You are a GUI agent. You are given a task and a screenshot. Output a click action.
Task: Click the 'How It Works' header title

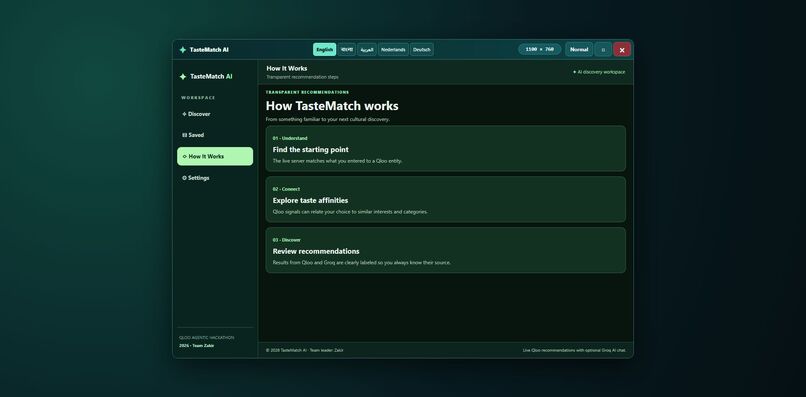287,68
